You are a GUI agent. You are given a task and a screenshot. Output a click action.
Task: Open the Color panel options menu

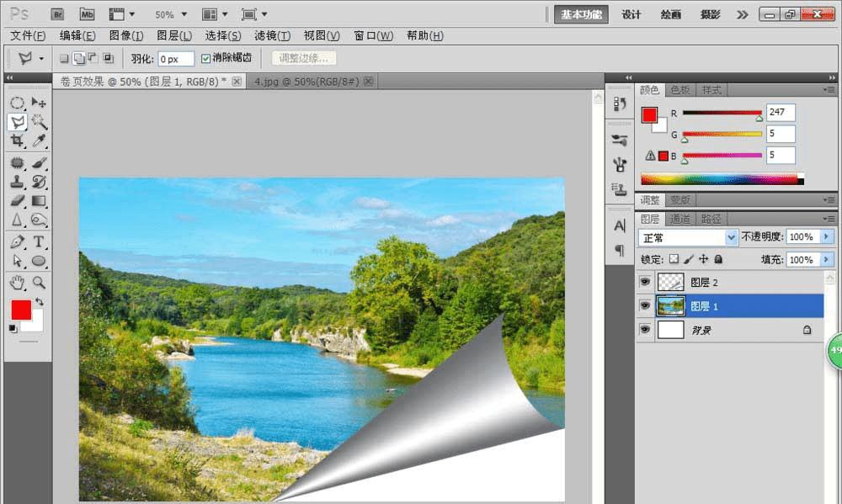(x=829, y=90)
